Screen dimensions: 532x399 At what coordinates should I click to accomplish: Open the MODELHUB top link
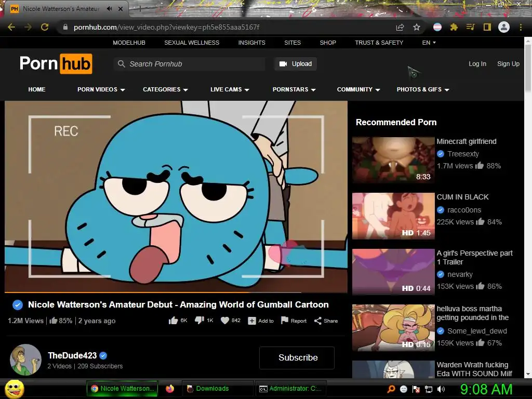(129, 43)
